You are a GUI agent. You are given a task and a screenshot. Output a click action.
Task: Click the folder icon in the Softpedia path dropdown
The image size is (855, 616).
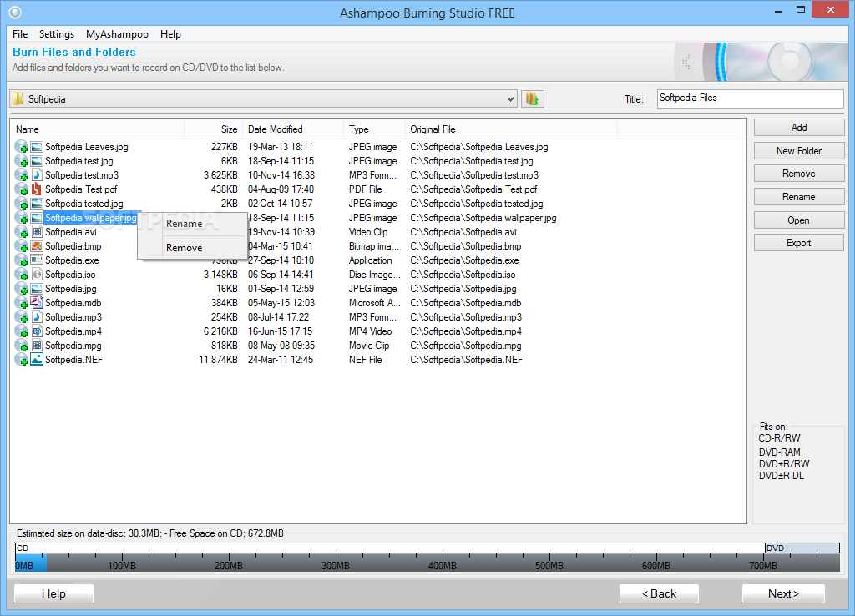(18, 98)
